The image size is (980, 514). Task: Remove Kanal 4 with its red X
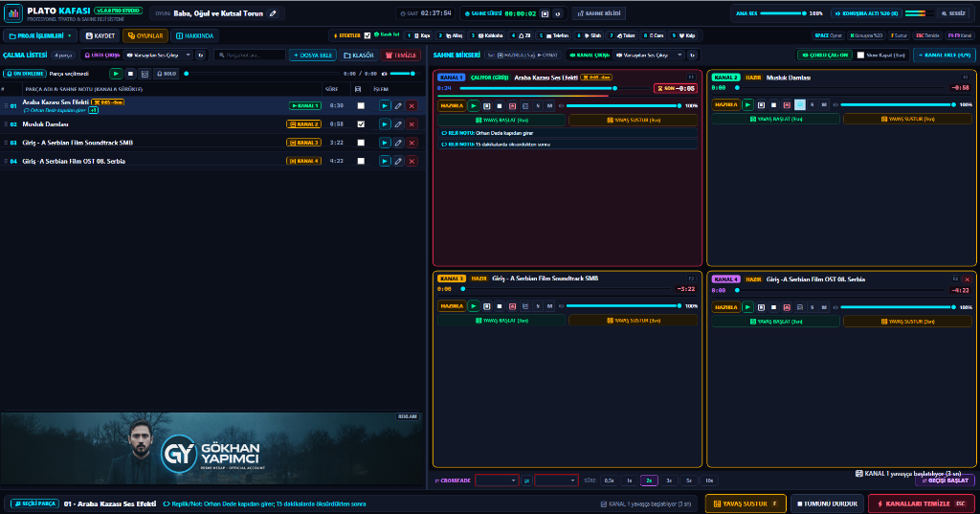click(968, 279)
